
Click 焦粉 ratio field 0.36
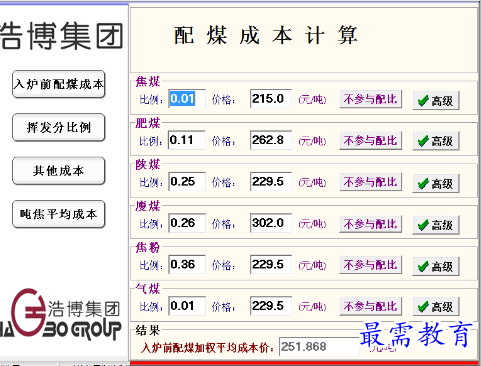tap(187, 265)
